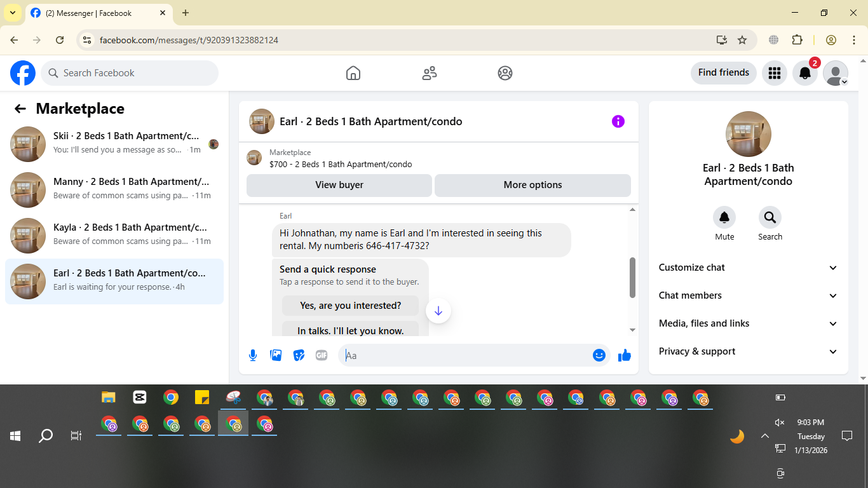Show hidden system tray icons
The width and height of the screenshot is (868, 488).
765,436
